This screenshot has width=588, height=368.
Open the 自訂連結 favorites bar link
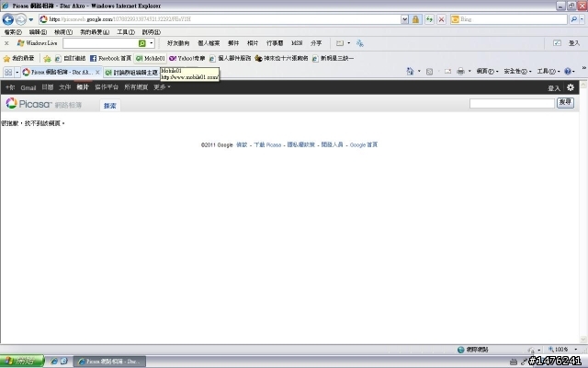(x=70, y=58)
